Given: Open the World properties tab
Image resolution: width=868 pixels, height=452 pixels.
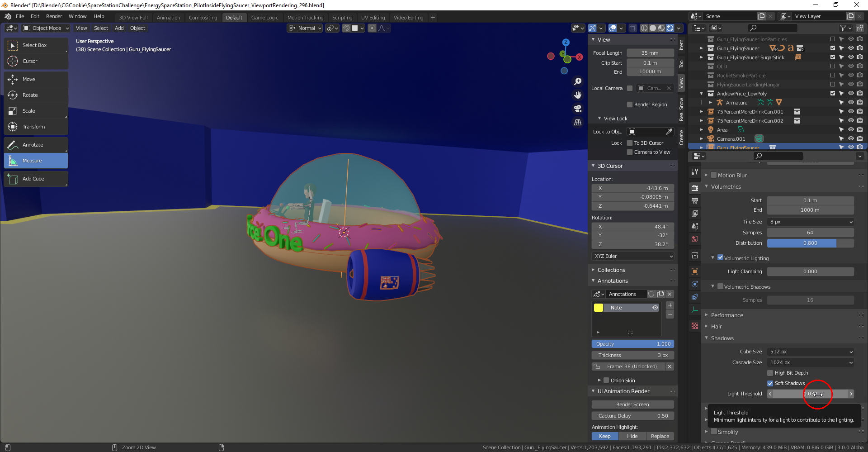Looking at the screenshot, I should [x=695, y=239].
